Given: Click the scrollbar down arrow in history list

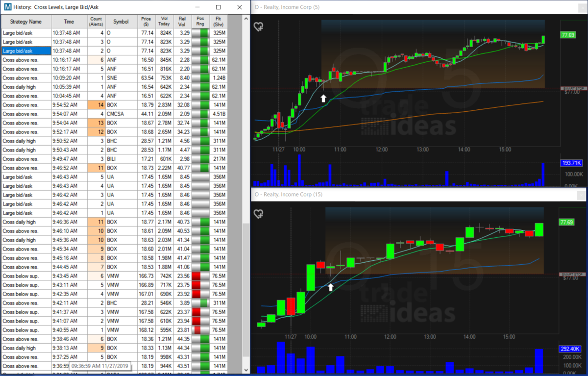Looking at the screenshot, I should click(246, 370).
